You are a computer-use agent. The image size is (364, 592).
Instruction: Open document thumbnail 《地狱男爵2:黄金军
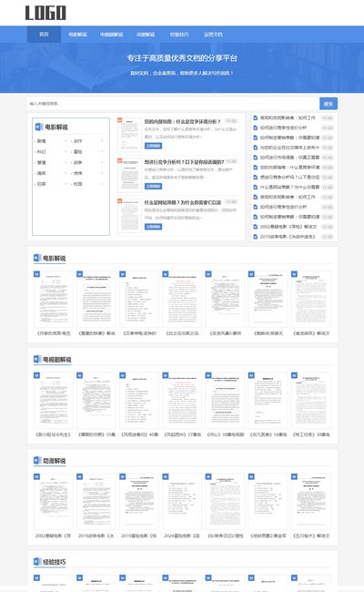tap(268, 502)
